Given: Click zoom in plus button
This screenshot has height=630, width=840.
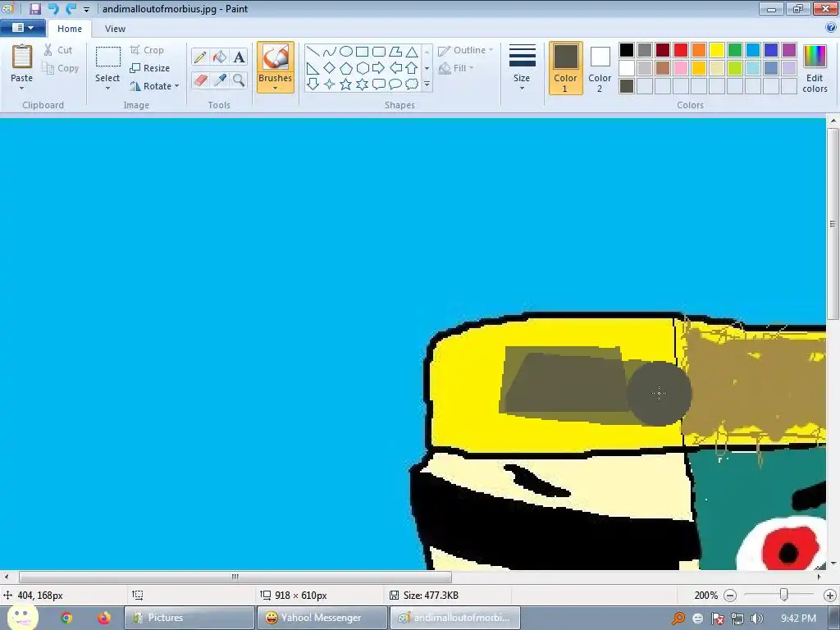Looking at the screenshot, I should [x=829, y=596].
